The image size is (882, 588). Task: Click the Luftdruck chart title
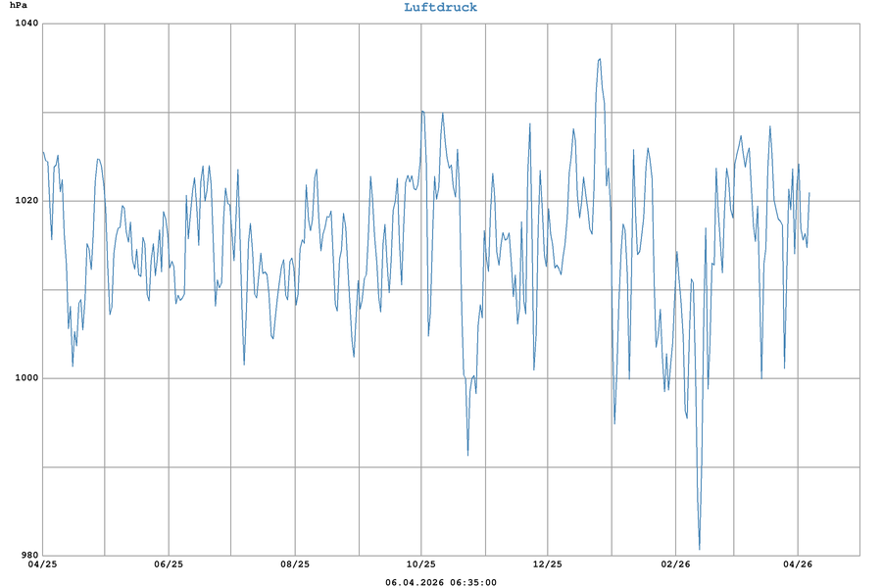[x=440, y=8]
